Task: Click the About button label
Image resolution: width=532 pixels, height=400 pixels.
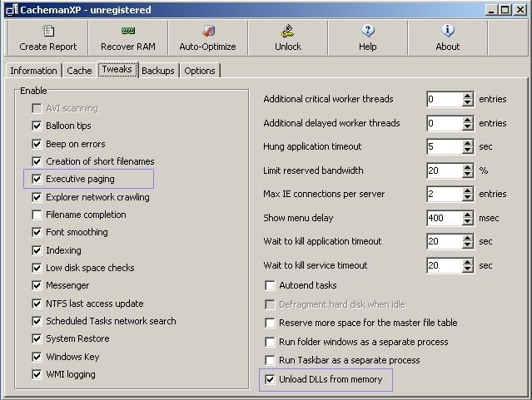Action: click(448, 47)
